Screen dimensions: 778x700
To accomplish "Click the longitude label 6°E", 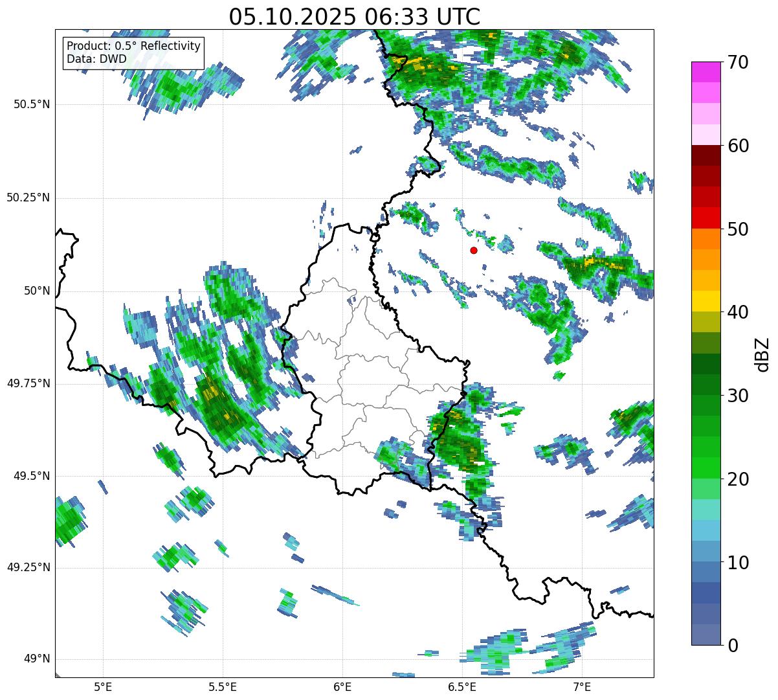I will [x=342, y=686].
